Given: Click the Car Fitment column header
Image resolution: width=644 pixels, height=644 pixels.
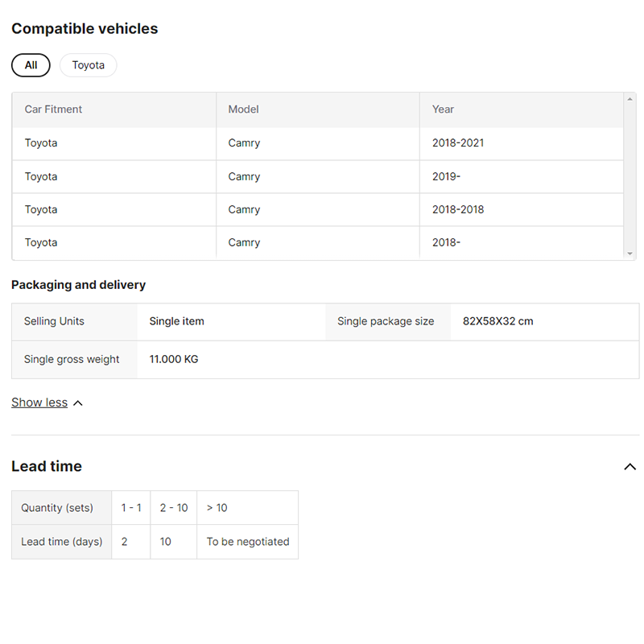Looking at the screenshot, I should 53,109.
